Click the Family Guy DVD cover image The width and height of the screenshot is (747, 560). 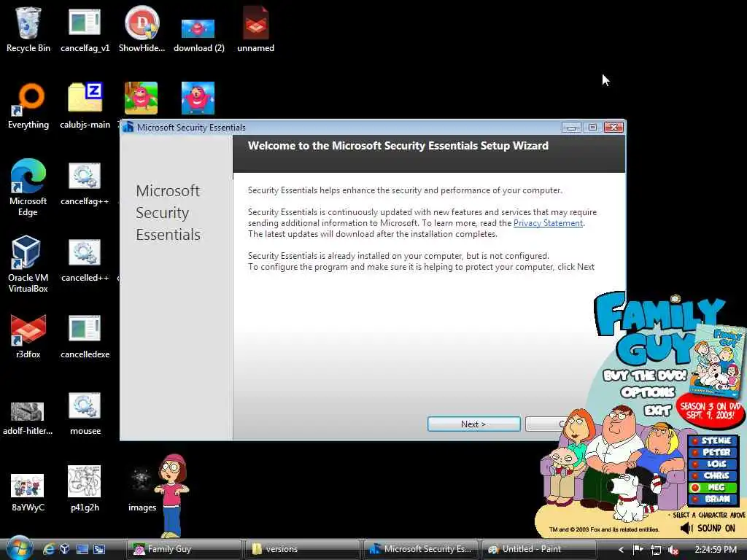point(716,360)
